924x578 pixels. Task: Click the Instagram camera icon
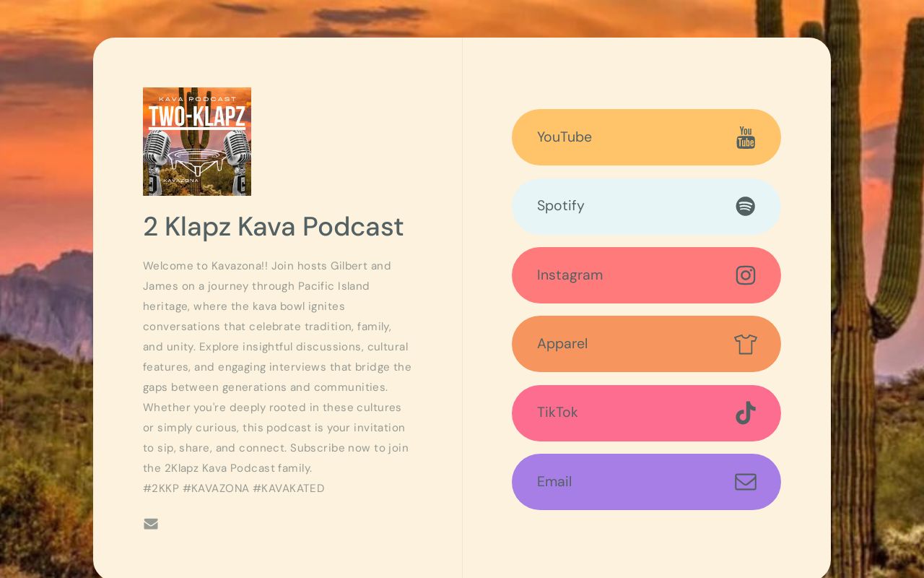point(746,275)
